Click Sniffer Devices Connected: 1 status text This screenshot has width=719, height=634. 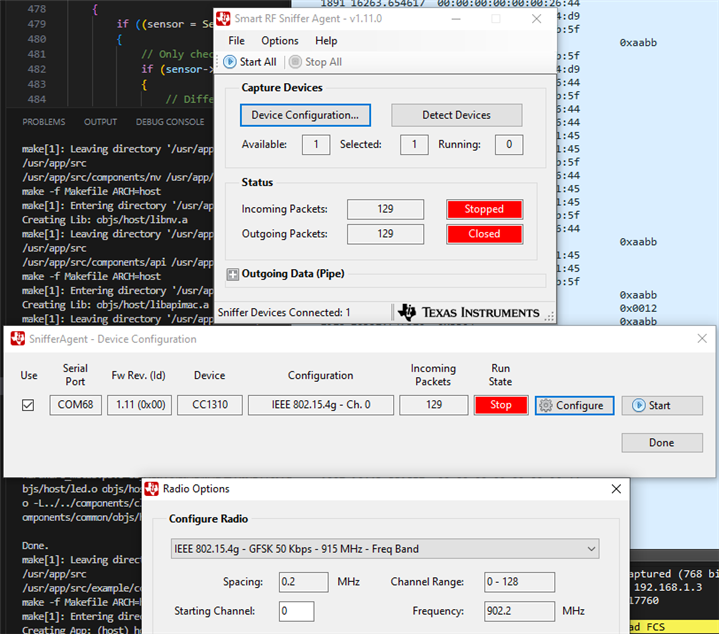[284, 313]
